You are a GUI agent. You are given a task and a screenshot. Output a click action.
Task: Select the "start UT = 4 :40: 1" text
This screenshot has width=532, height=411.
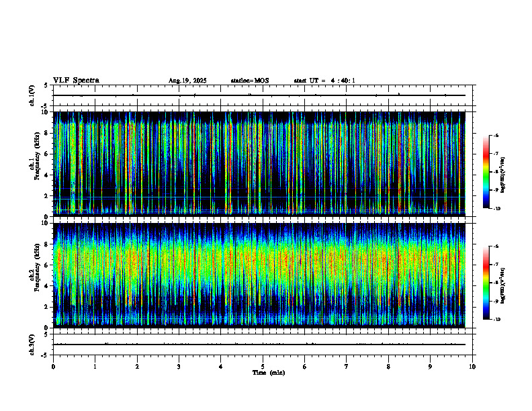tap(324, 81)
